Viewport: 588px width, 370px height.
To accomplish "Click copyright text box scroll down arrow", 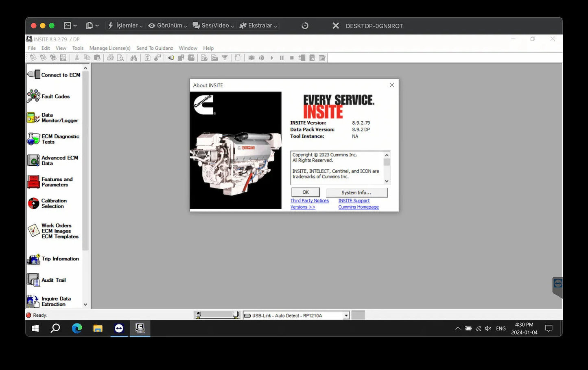I will click(387, 181).
